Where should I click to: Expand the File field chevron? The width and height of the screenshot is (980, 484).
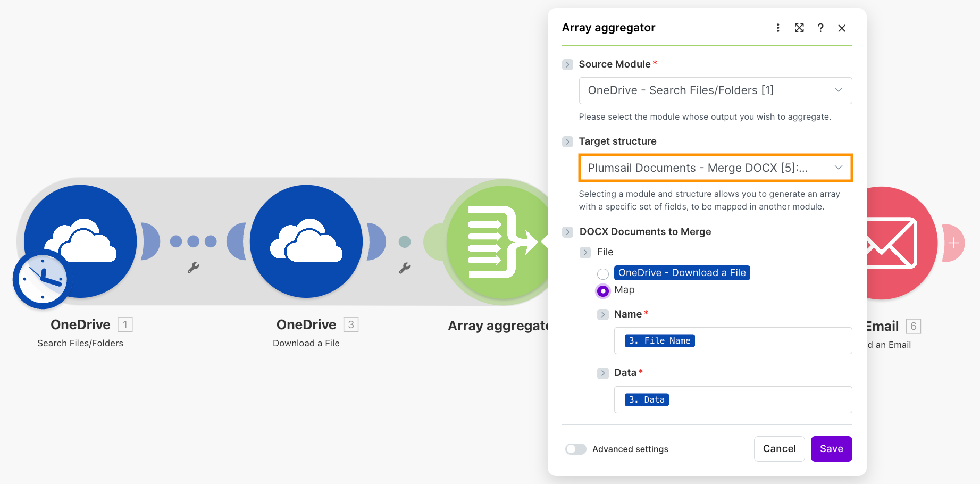coord(585,252)
